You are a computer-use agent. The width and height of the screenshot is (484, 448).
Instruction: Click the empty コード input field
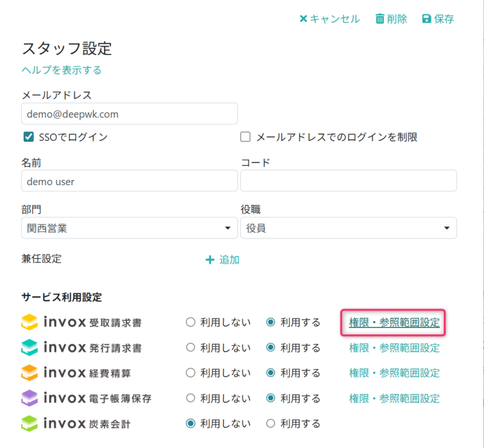(348, 181)
